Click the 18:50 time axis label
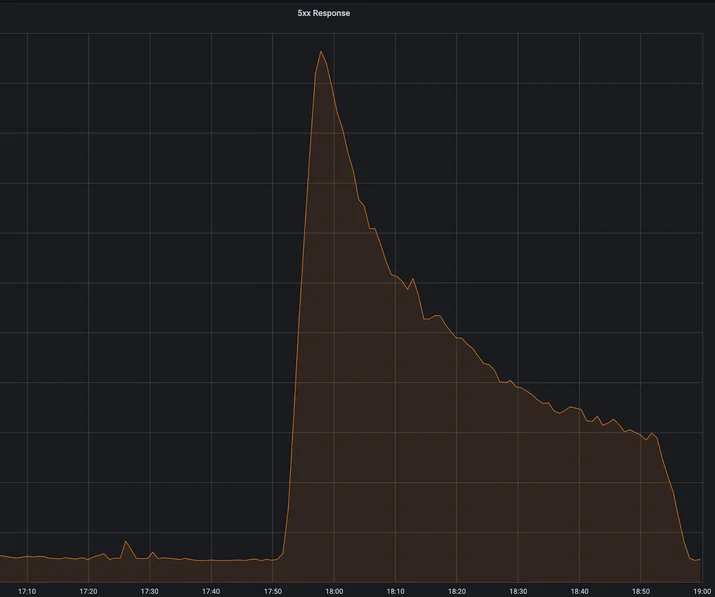 pyautogui.click(x=641, y=592)
